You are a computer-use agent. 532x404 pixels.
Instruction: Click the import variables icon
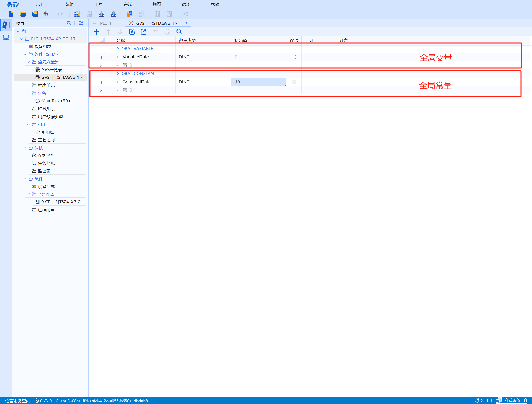132,32
